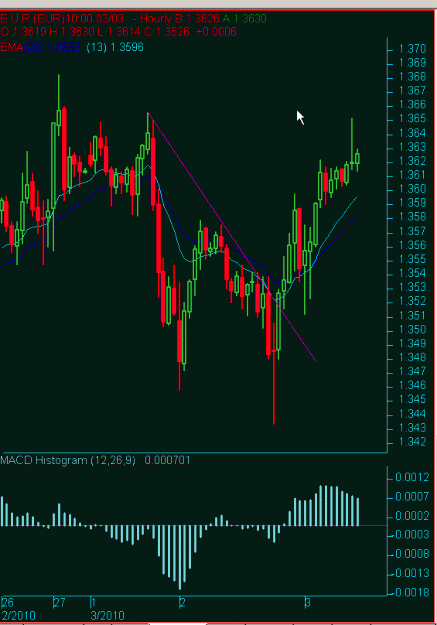
Task: Click the -0.0008 MACD axis label
Action: click(x=411, y=554)
